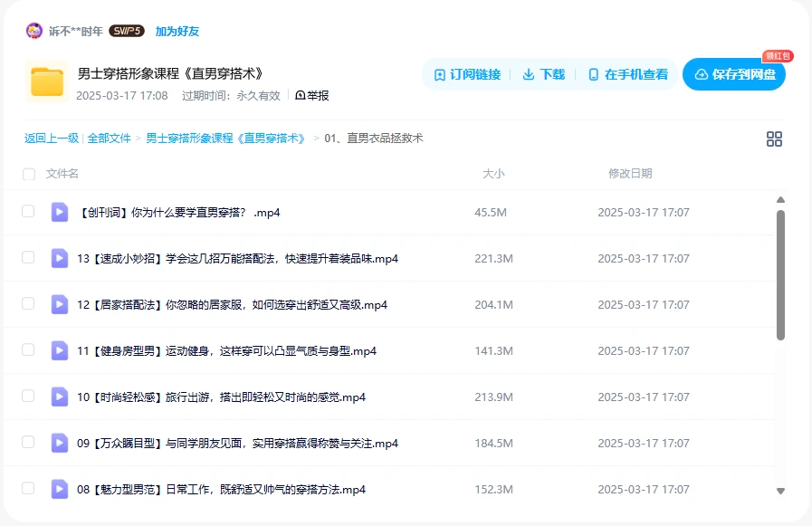Screen dimensions: 812x526
Task: Open 男士穿搭形象课程《直男穿搭术》 breadcrumb link
Action: tap(225, 139)
